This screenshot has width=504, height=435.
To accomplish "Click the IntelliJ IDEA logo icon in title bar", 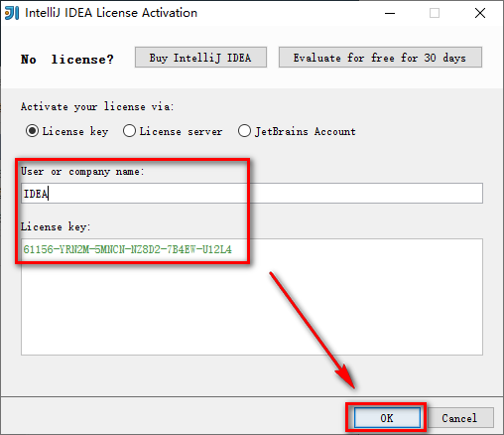I will [12, 13].
